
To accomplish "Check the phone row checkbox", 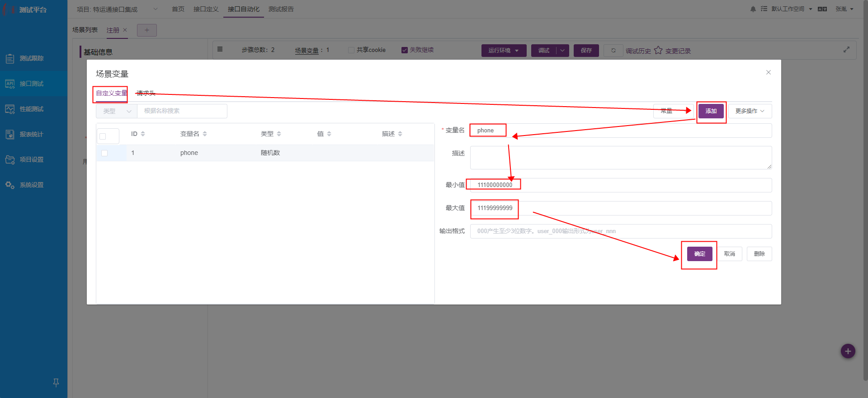I will pos(104,153).
